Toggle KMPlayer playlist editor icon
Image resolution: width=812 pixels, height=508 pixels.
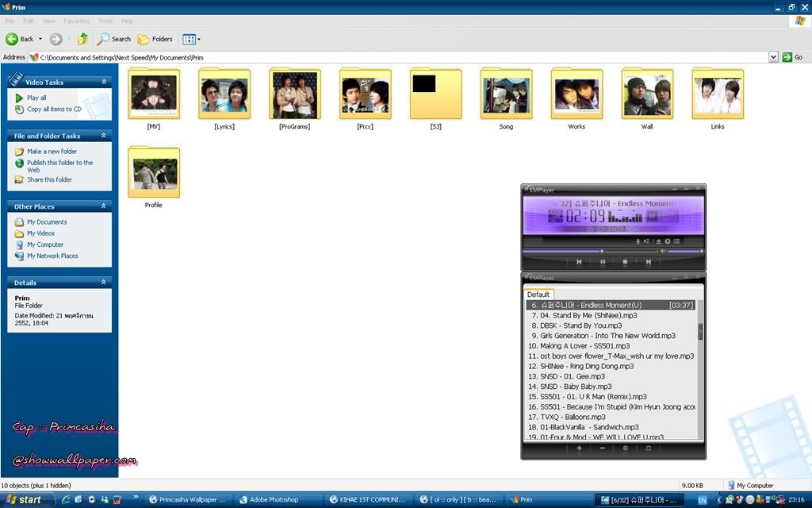676,241
